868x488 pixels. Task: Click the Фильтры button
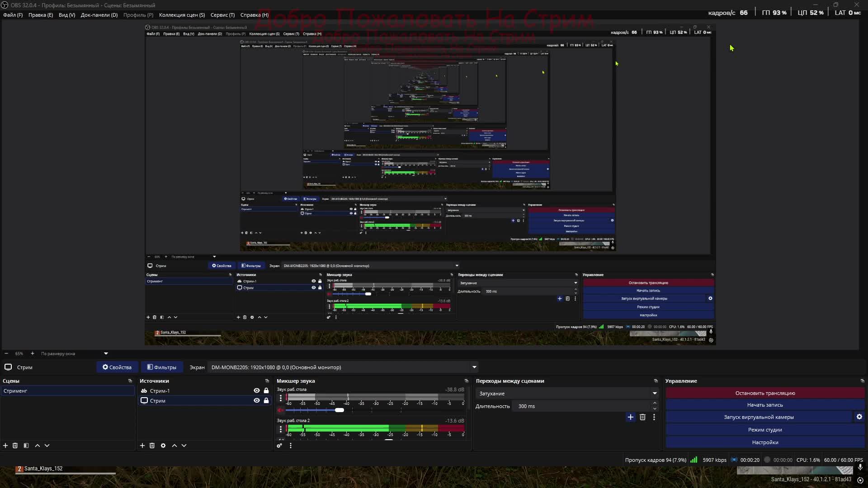pos(162,367)
